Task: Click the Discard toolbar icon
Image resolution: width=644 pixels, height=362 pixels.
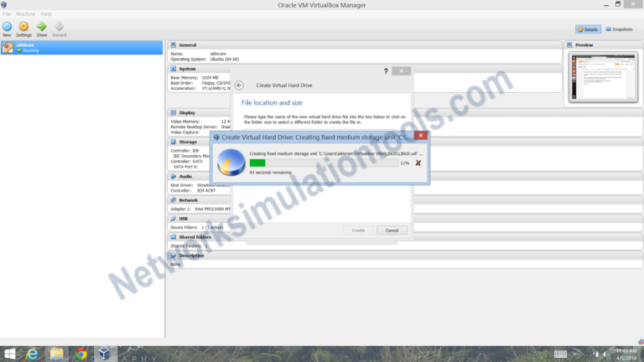Action: (x=60, y=27)
